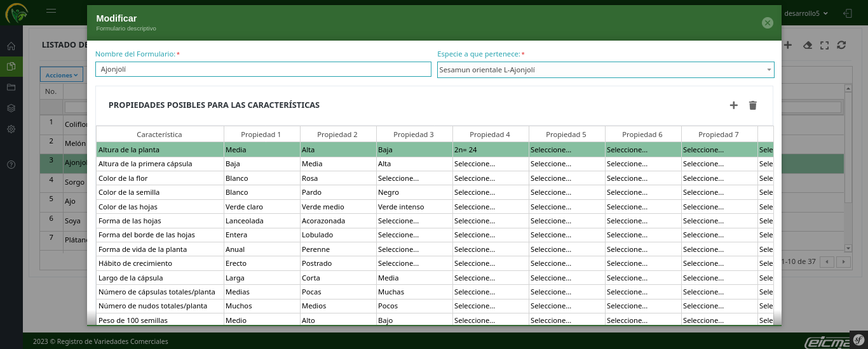Click the Nombre del Formulario text field
This screenshot has height=349, width=868.
point(263,69)
